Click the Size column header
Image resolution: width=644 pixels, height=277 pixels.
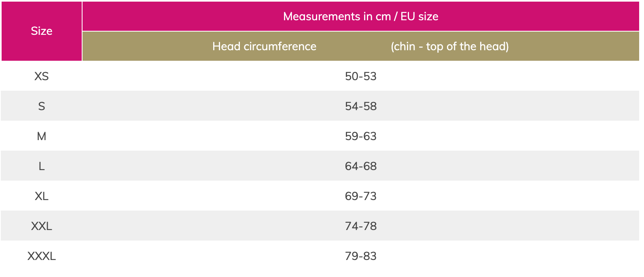(42, 31)
